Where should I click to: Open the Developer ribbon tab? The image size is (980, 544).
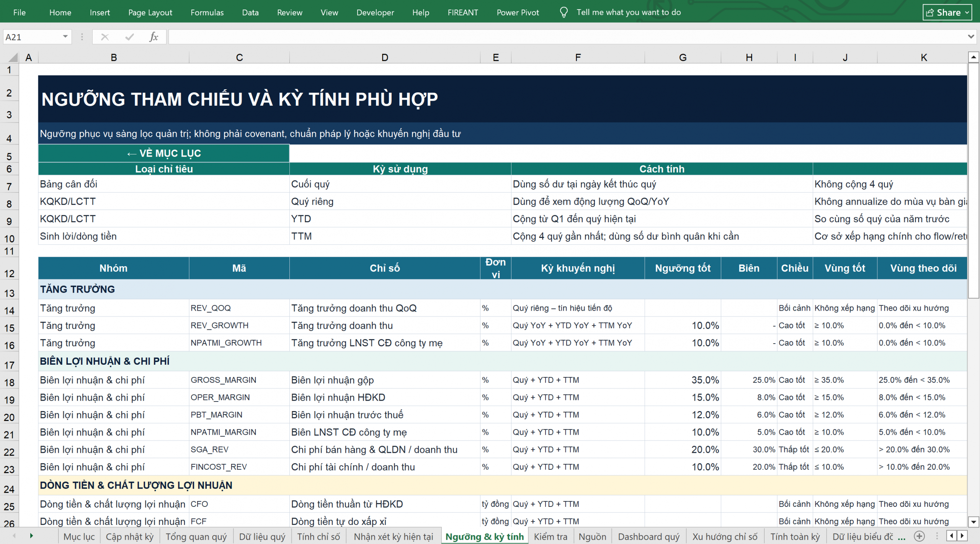coord(375,12)
